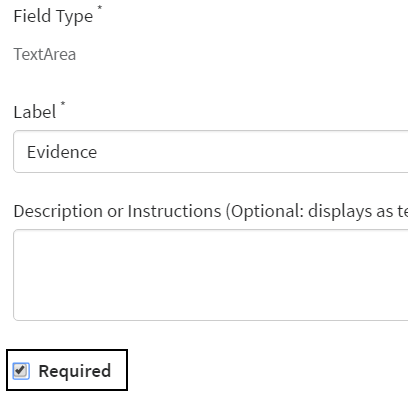Image resolution: width=408 pixels, height=400 pixels.
Task: Click the Description or Instructions heading
Action: [211, 211]
